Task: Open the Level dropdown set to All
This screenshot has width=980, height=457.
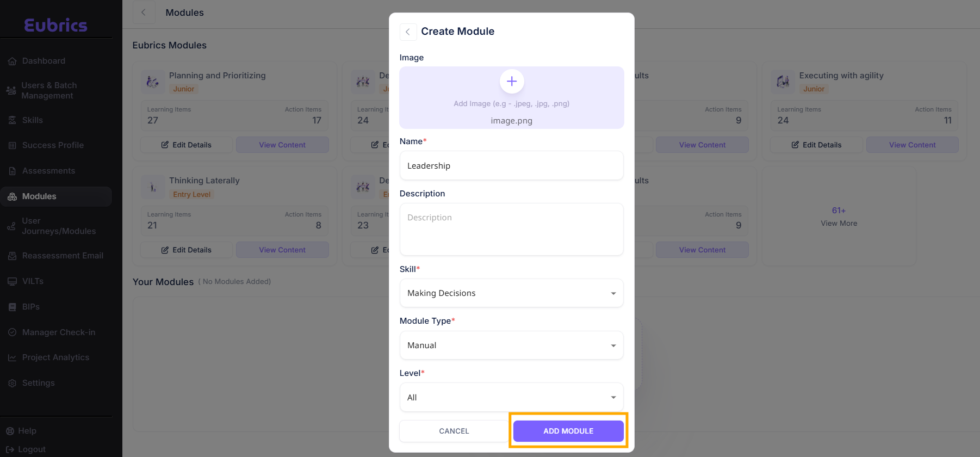Action: [x=511, y=398]
